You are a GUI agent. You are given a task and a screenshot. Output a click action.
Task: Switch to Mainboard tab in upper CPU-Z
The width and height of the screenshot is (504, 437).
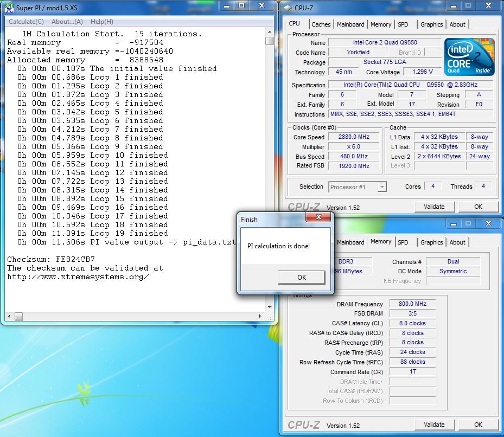click(350, 24)
